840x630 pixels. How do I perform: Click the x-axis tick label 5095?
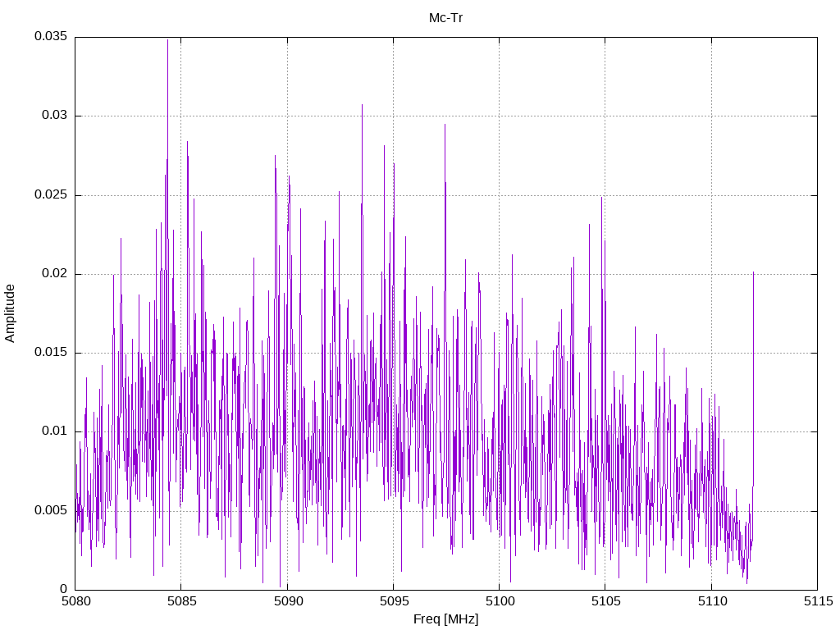[394, 601]
